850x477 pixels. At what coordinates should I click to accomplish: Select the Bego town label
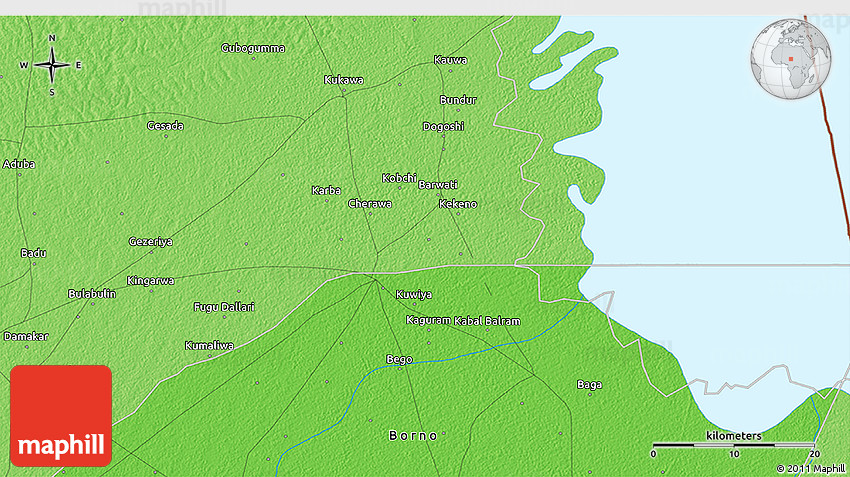coord(400,359)
